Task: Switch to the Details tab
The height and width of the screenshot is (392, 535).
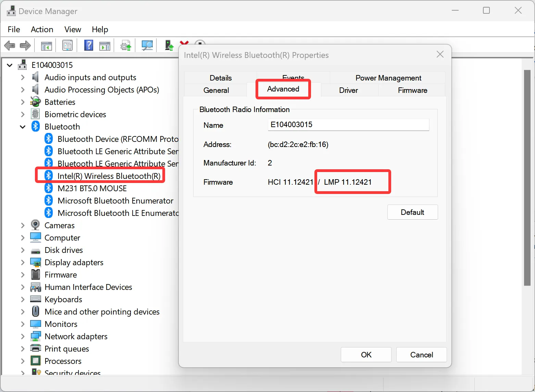Action: click(221, 78)
